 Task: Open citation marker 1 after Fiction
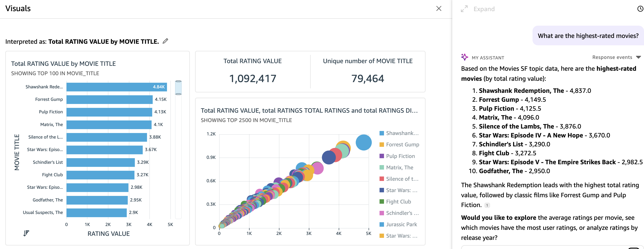coord(487,205)
